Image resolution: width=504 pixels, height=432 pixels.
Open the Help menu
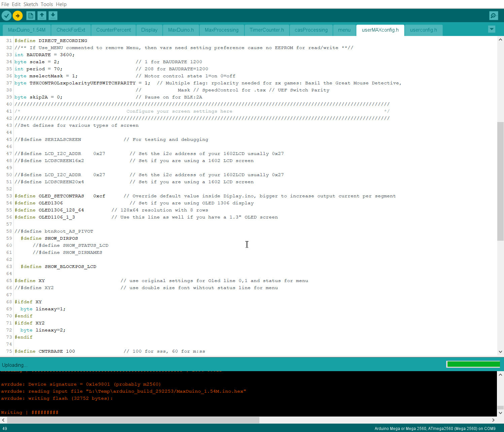click(x=61, y=4)
